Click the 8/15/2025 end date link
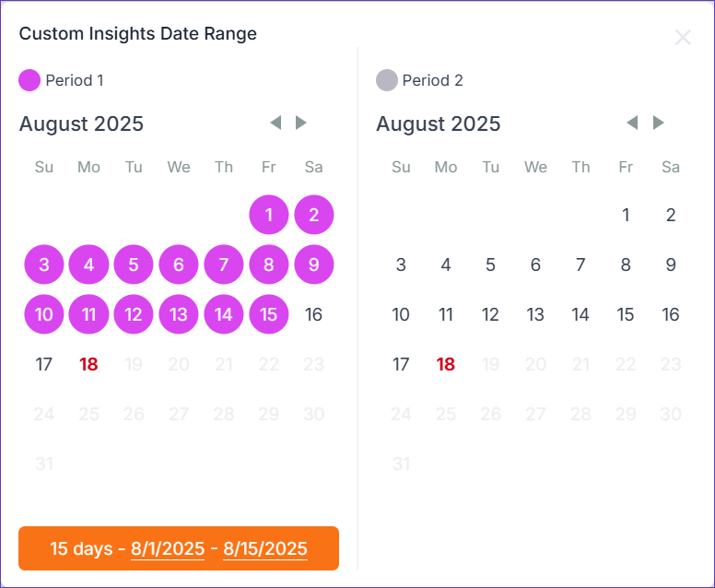 click(265, 548)
